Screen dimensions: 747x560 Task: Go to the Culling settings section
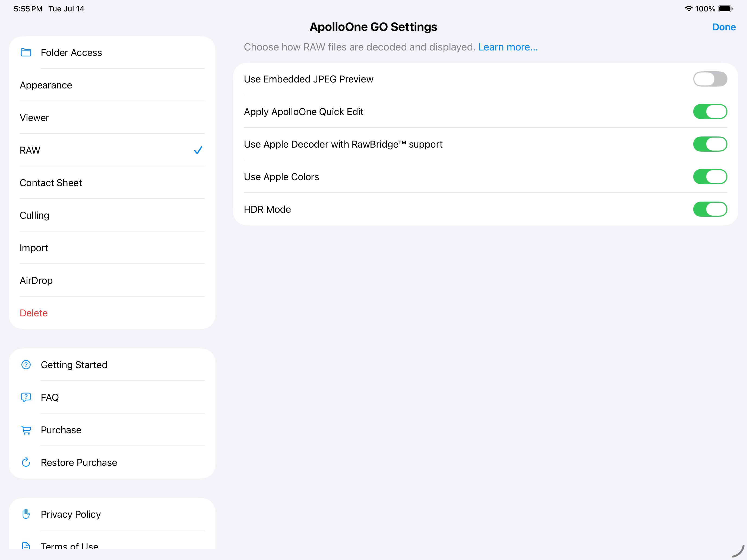click(112, 215)
